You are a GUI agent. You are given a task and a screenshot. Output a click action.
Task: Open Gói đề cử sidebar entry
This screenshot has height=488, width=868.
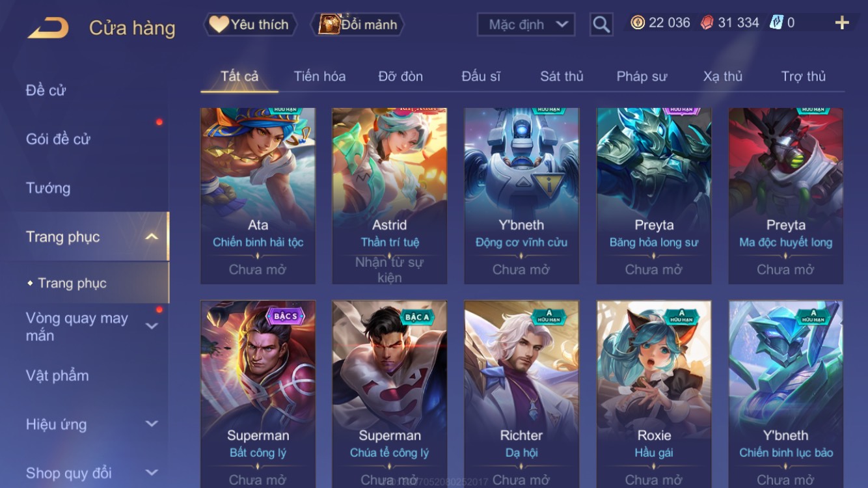click(x=58, y=139)
